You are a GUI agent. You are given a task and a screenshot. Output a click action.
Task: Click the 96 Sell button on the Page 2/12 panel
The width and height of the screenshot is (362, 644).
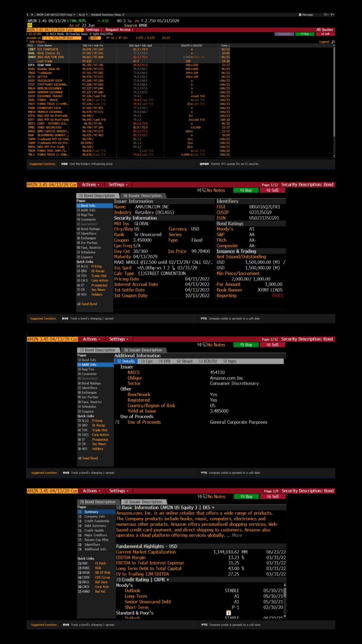click(273, 344)
